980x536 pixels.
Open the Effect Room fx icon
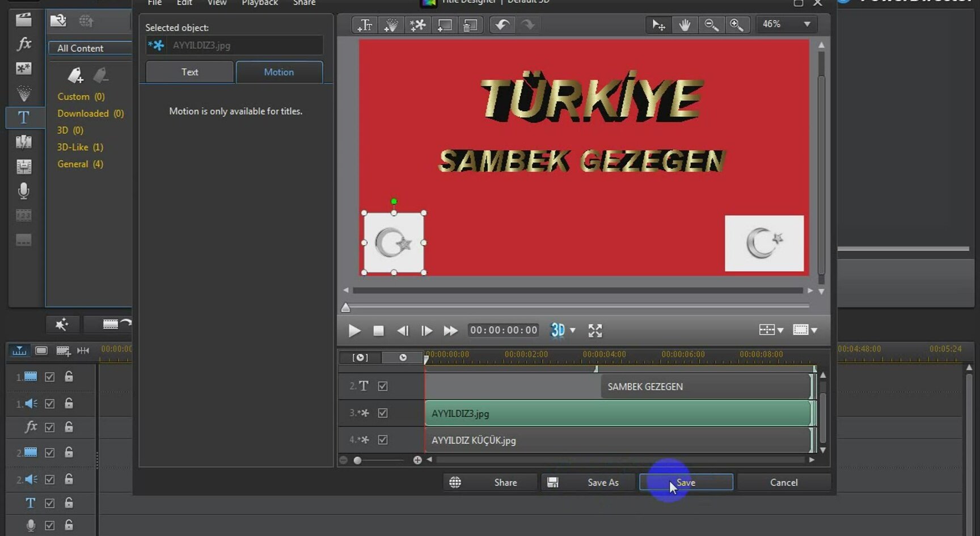tap(24, 44)
